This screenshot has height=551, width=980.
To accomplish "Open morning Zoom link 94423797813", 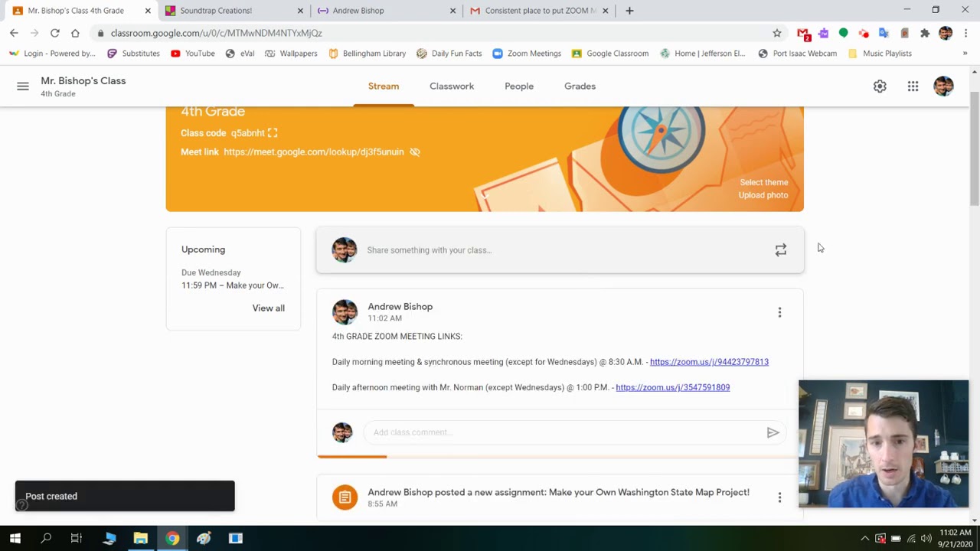I will pos(709,362).
